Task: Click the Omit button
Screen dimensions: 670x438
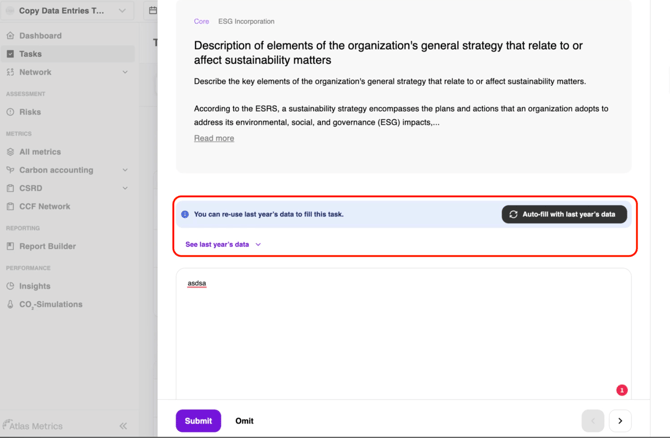Action: [244, 421]
